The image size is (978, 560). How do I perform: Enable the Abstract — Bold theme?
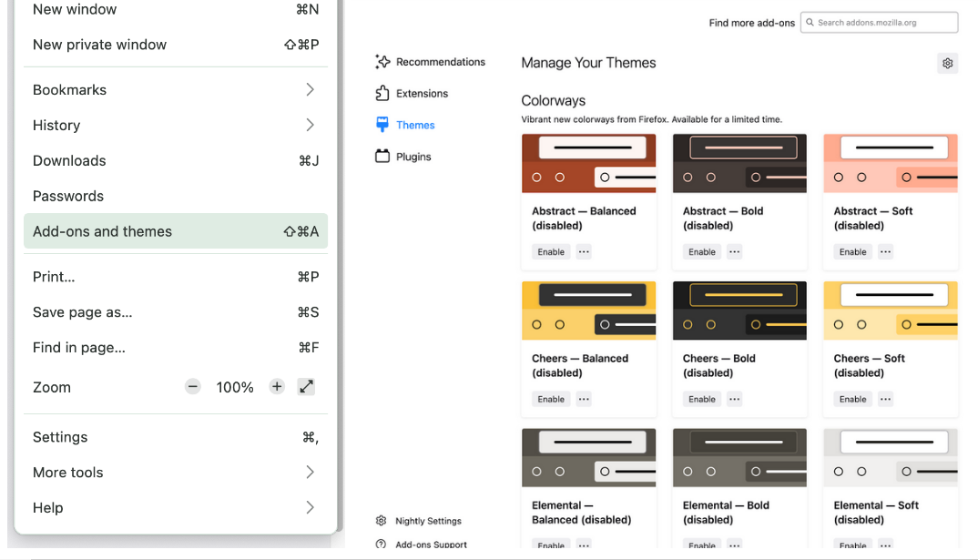coord(702,252)
